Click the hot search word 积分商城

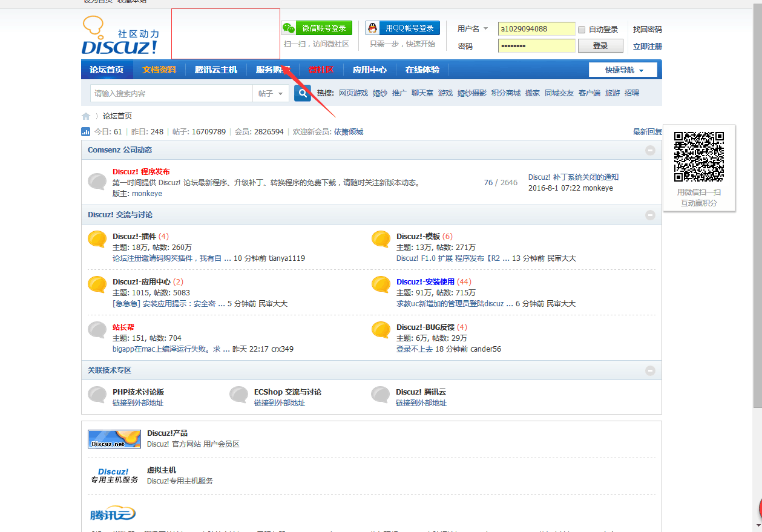[x=506, y=93]
